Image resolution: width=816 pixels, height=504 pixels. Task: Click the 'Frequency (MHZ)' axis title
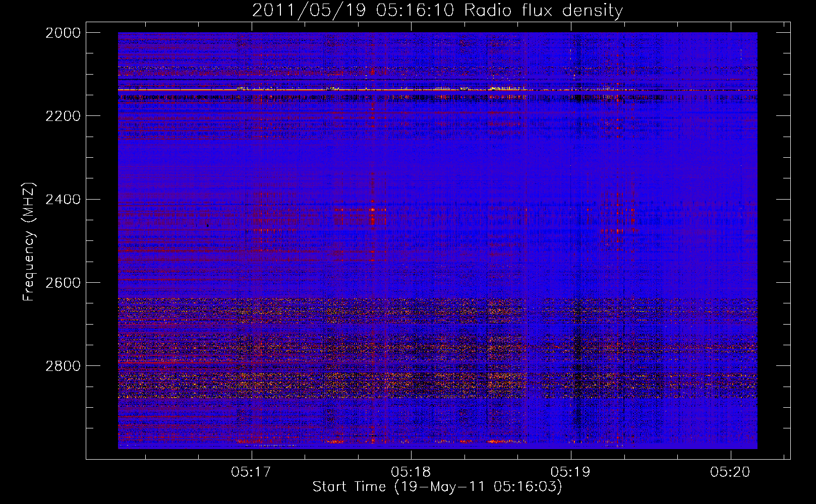[29, 242]
